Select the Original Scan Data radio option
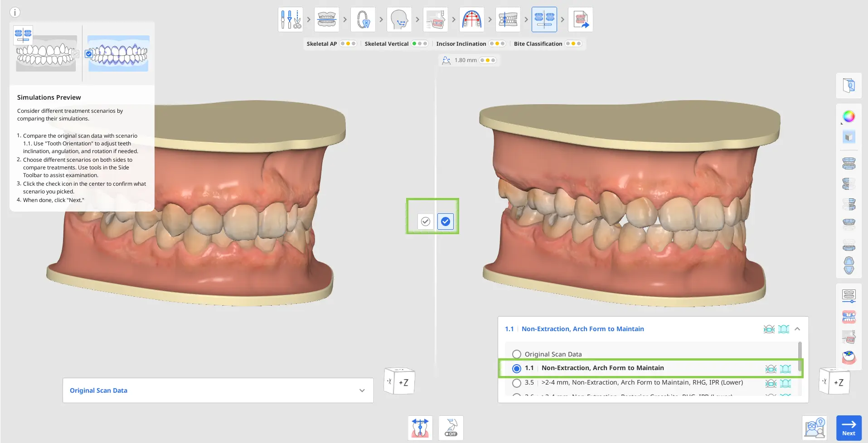This screenshot has width=868, height=443. coord(517,354)
